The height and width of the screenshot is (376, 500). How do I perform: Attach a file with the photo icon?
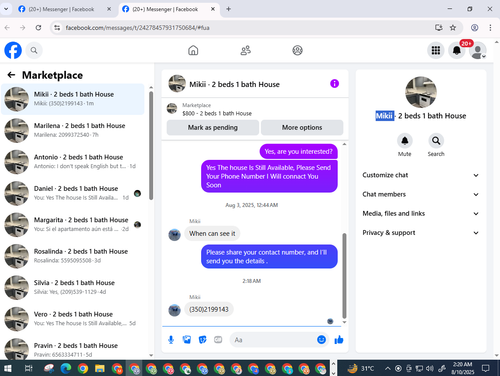[187, 340]
